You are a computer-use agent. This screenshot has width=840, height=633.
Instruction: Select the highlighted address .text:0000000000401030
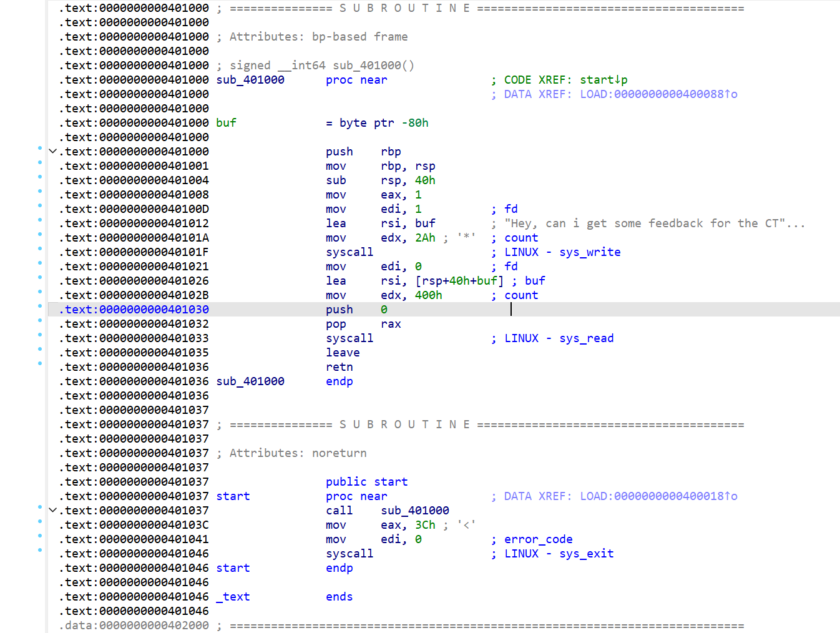(x=134, y=310)
